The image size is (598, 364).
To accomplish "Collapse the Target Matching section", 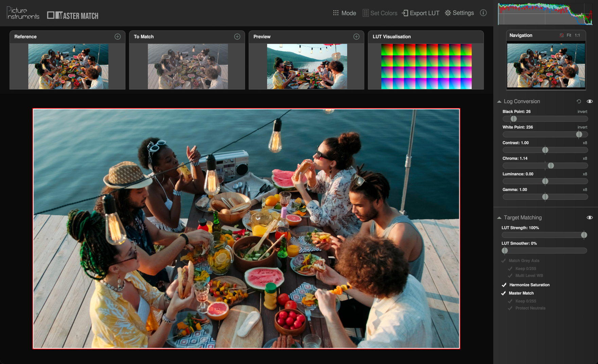I will click(499, 218).
